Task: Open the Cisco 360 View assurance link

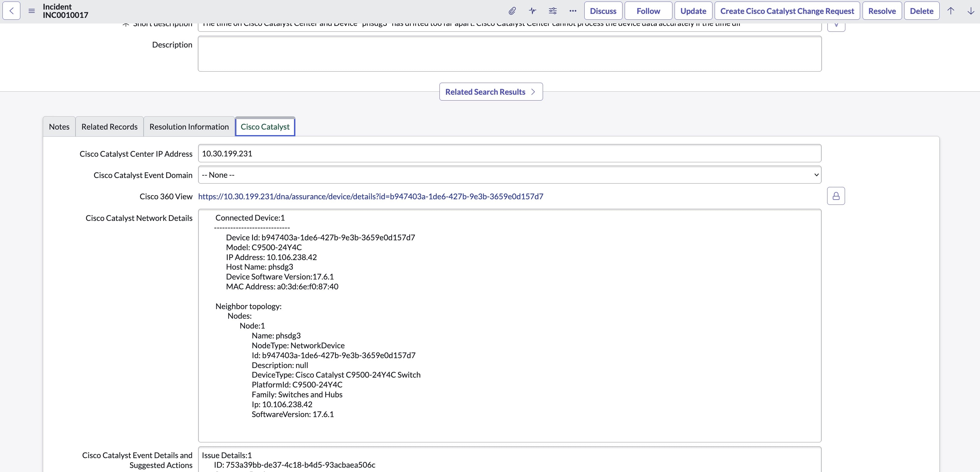Action: (x=370, y=196)
